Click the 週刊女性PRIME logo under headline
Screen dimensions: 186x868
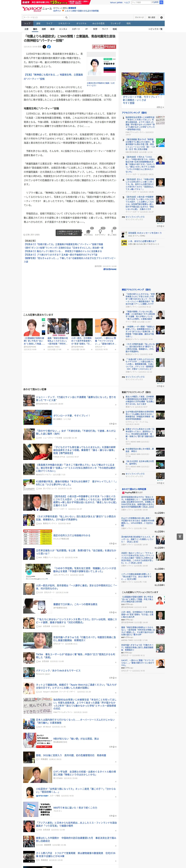click(104, 47)
